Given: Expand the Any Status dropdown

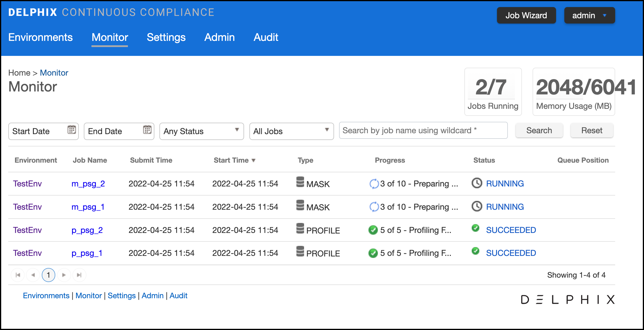Looking at the screenshot, I should 201,131.
